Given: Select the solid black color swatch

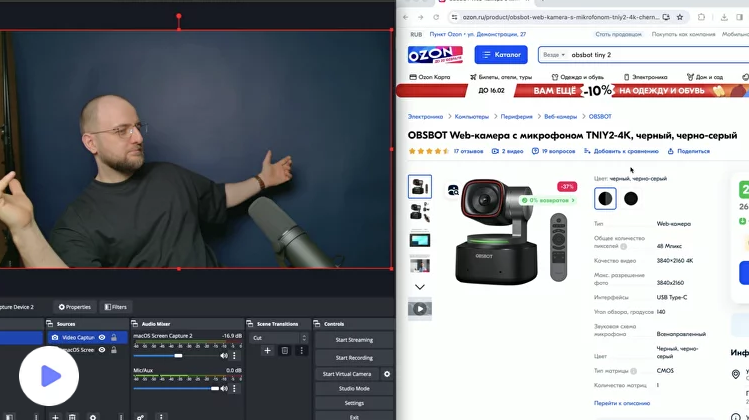Looking at the screenshot, I should [631, 198].
